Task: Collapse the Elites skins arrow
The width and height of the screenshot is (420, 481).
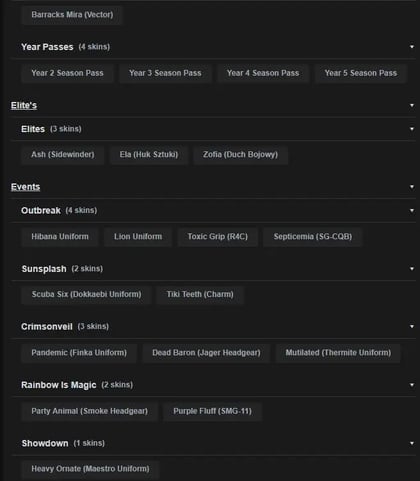Action: [x=412, y=129]
